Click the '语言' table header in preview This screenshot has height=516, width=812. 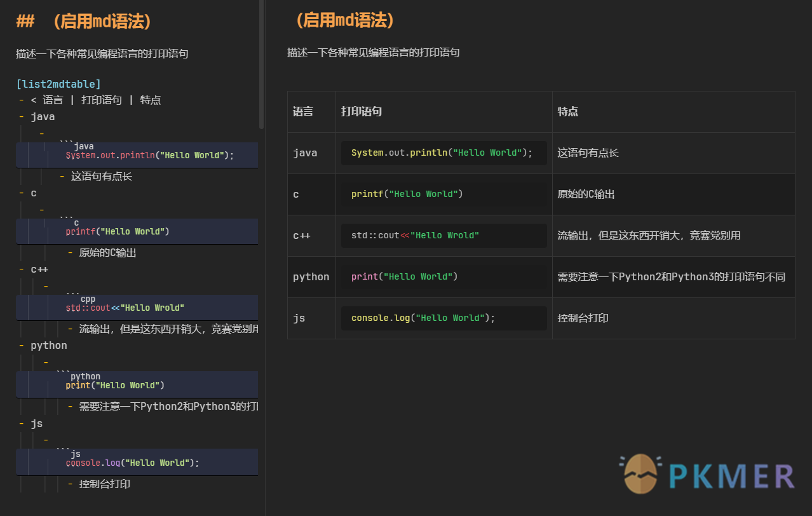tap(303, 112)
